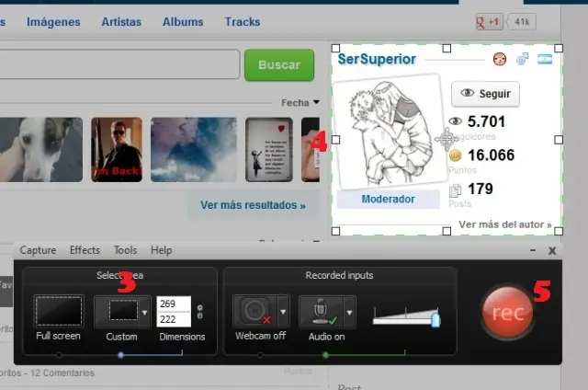Click the crosshair move handle of selection
Image resolution: width=588 pixels, height=390 pixels.
click(447, 139)
